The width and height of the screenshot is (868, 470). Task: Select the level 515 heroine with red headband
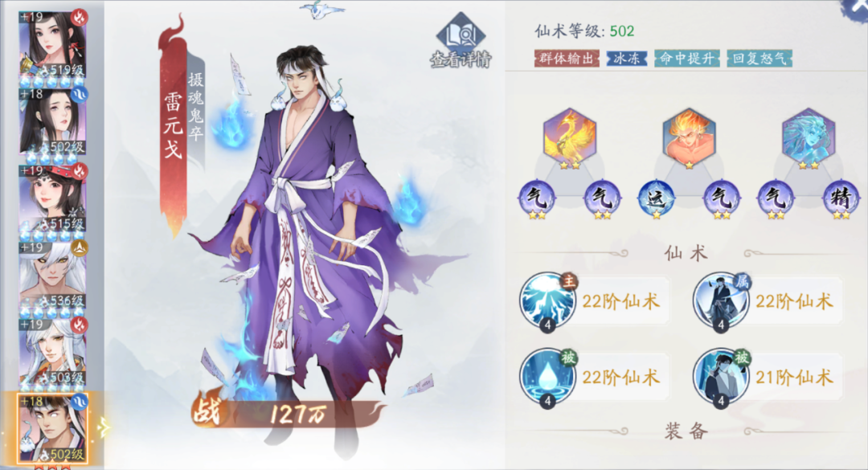click(x=53, y=198)
